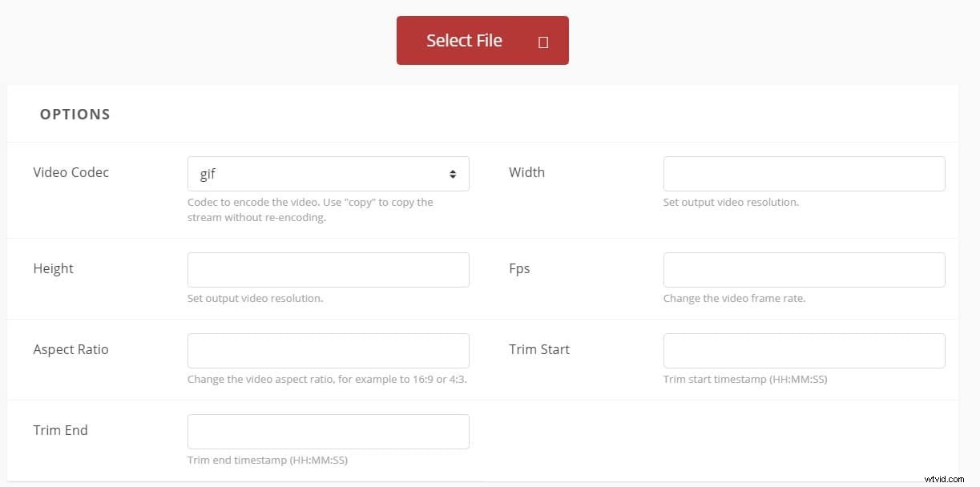The width and height of the screenshot is (980, 487).
Task: Click the Trim Start timestamp field
Action: coord(804,350)
